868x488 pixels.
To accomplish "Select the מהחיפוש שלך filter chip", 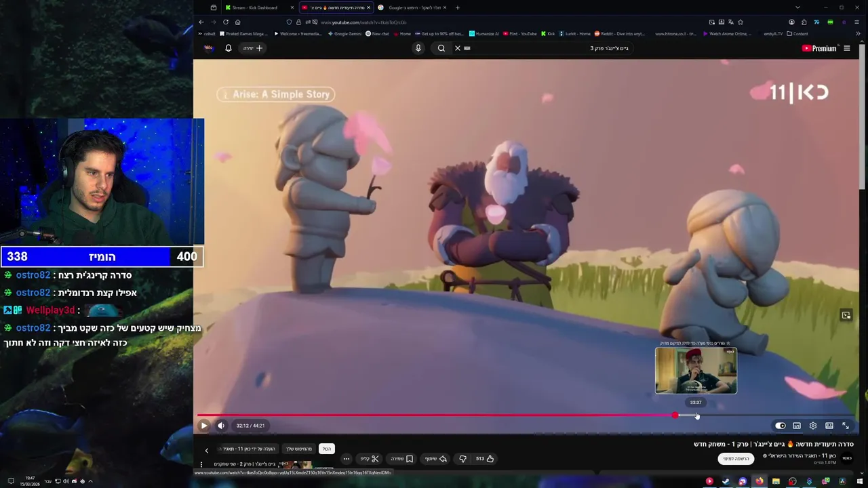I will [299, 449].
